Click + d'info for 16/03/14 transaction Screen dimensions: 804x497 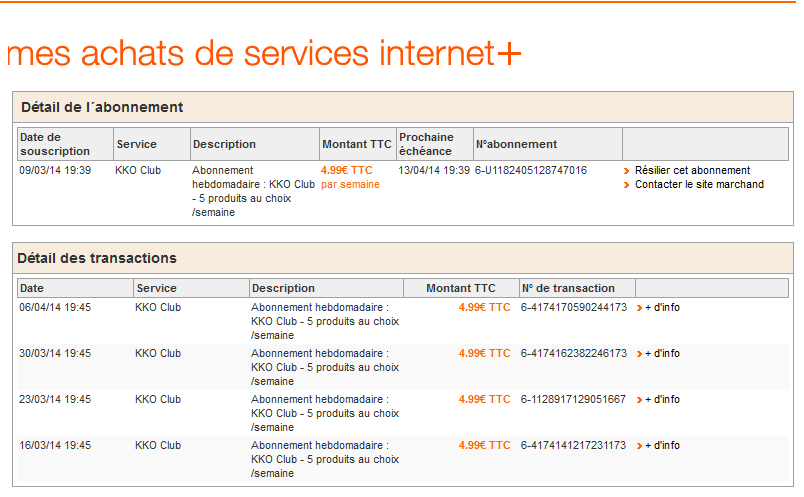[662, 445]
